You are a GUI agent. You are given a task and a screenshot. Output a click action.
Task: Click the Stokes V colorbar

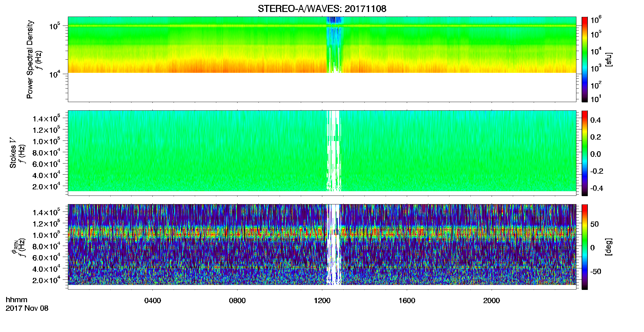585,153
